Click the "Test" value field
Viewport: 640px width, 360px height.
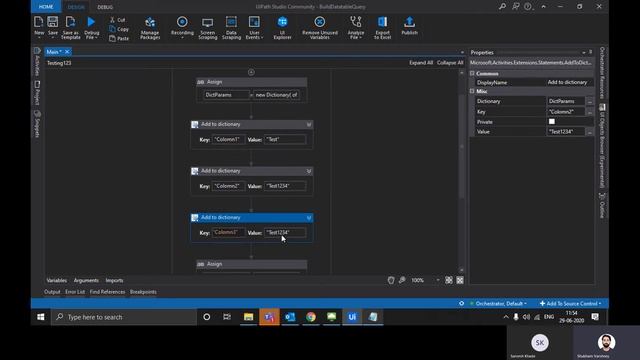pyautogui.click(x=285, y=140)
